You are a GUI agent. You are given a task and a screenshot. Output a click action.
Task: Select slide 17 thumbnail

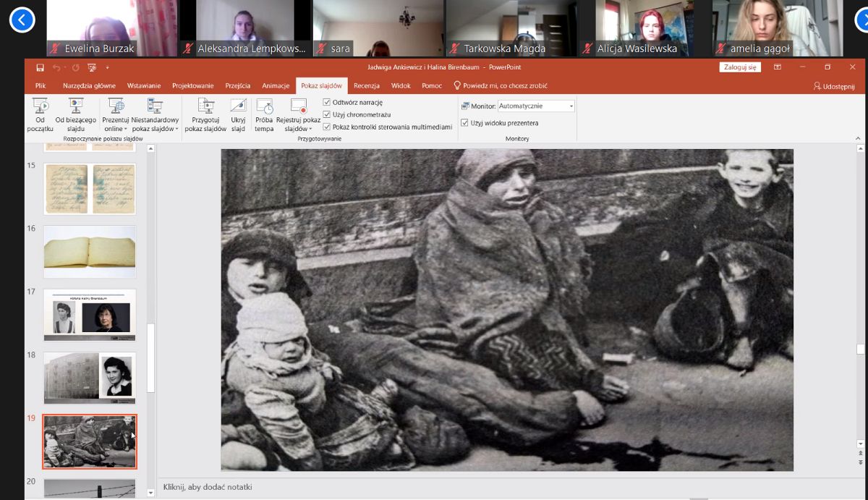pyautogui.click(x=90, y=315)
